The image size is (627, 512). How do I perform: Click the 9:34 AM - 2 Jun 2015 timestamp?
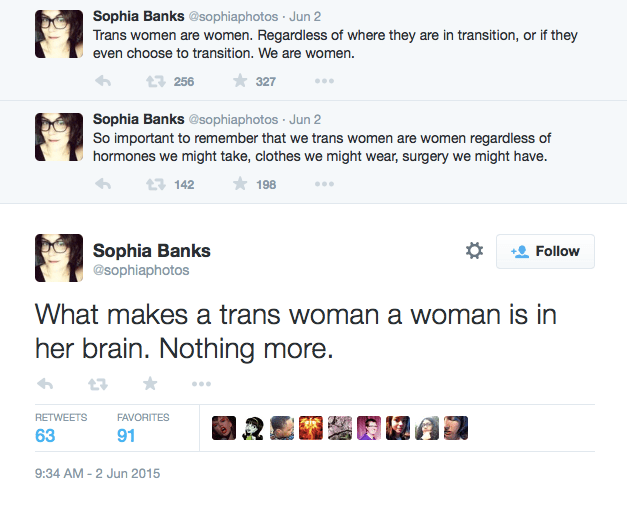pos(97,473)
